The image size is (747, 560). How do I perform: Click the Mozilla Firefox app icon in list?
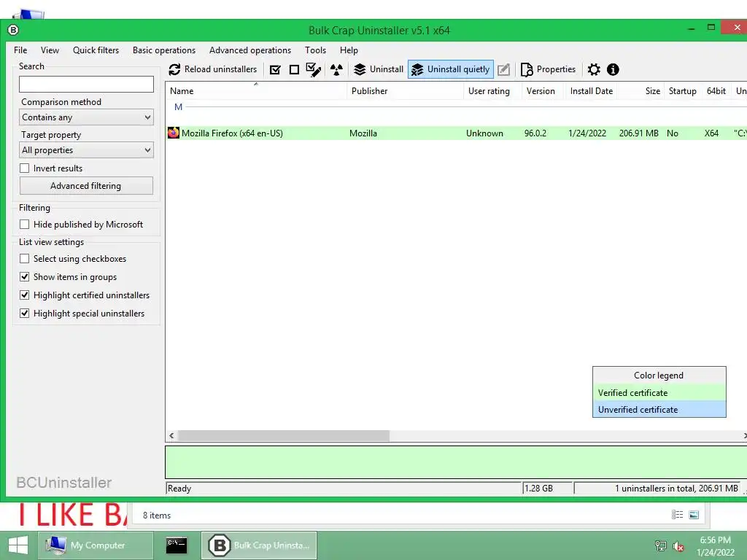pos(174,133)
